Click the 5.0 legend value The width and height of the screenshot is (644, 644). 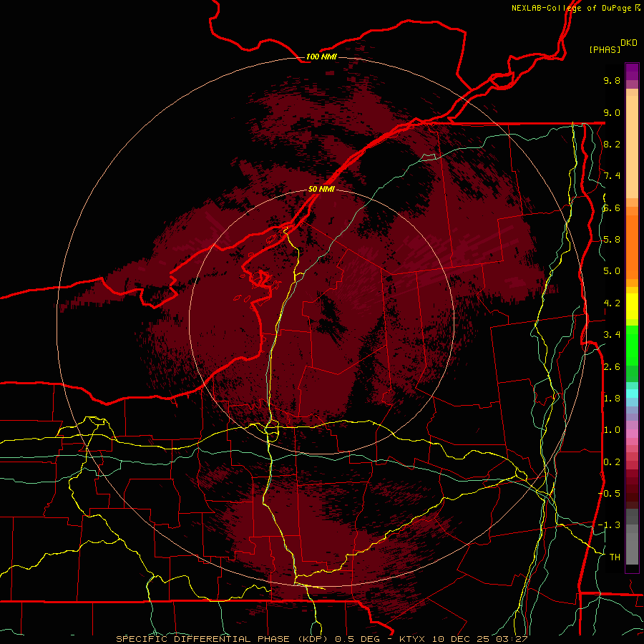pyautogui.click(x=612, y=271)
